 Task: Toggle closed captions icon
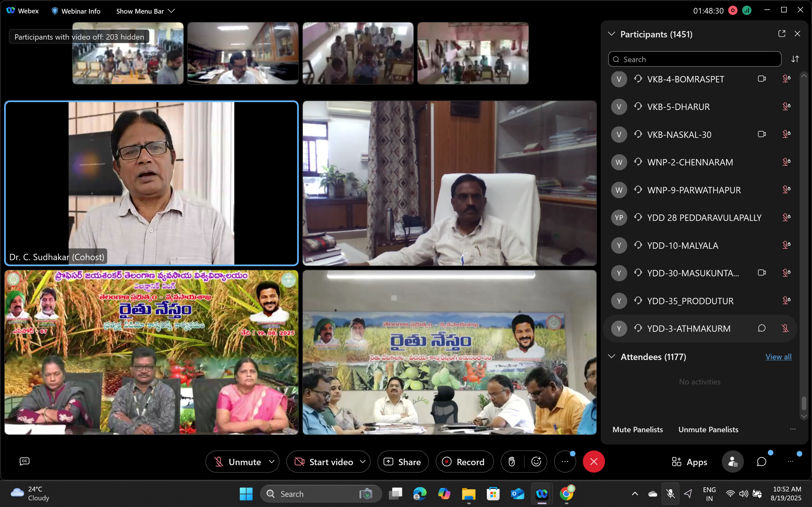point(24,461)
